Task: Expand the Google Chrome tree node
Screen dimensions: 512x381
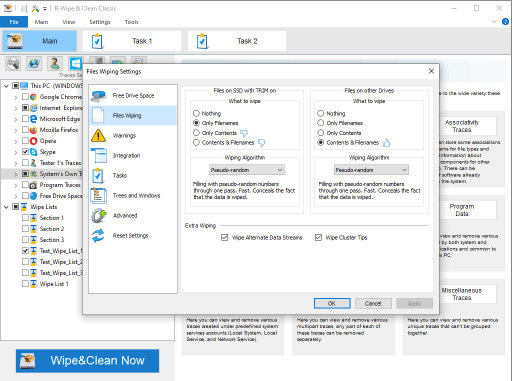Action: (x=16, y=97)
